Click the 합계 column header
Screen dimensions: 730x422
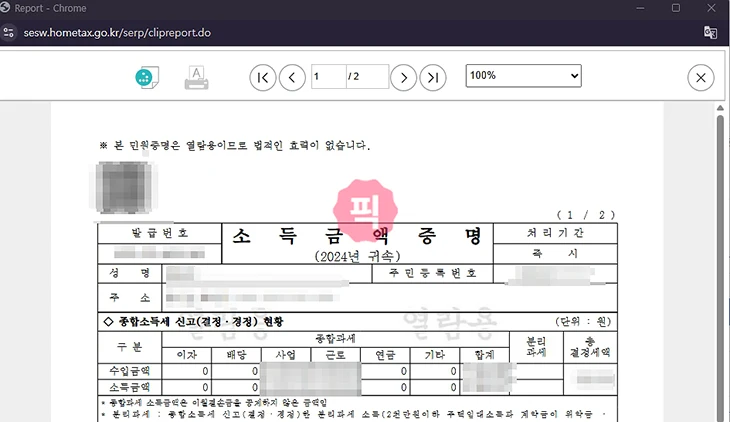click(484, 355)
